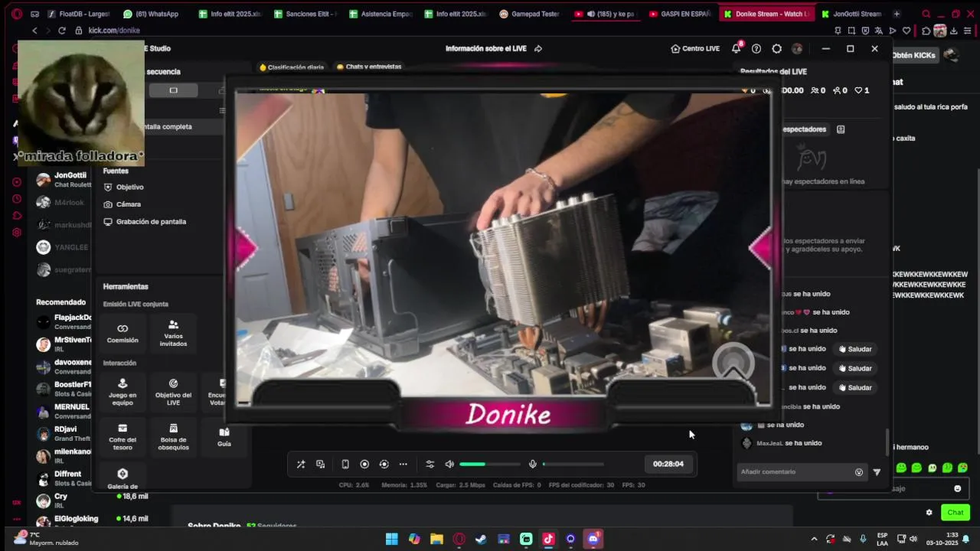Open Diffrent recommended channel
980x551 pixels.
[64, 478]
